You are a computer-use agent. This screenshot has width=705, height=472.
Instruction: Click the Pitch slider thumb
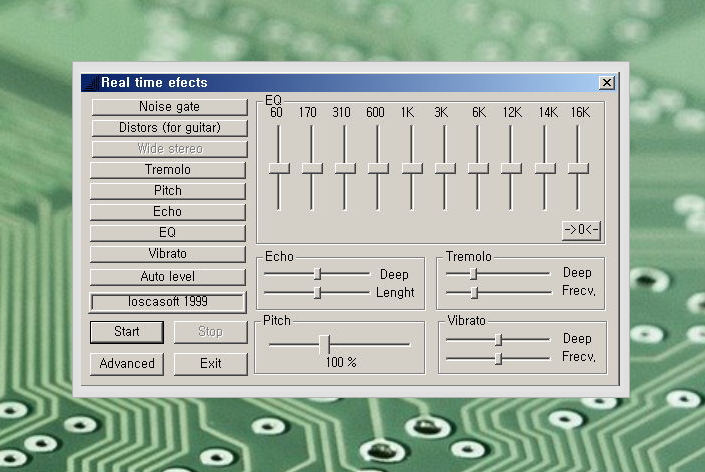325,344
